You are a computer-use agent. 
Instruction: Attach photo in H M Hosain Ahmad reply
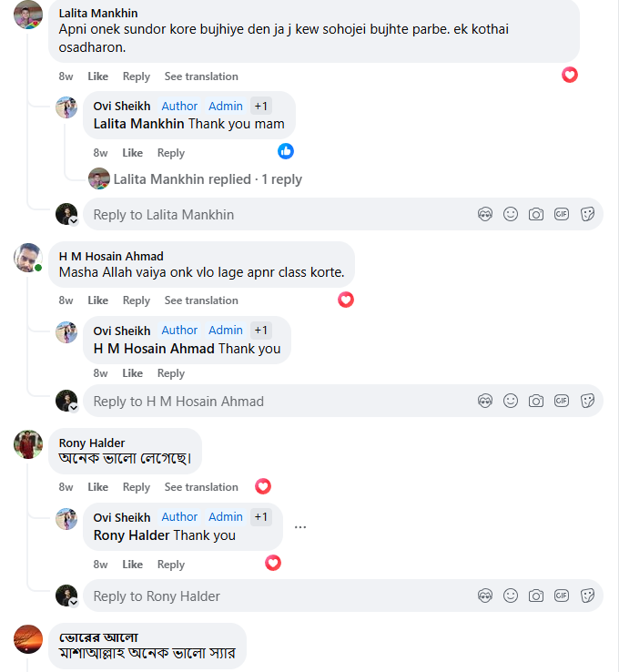click(x=536, y=401)
